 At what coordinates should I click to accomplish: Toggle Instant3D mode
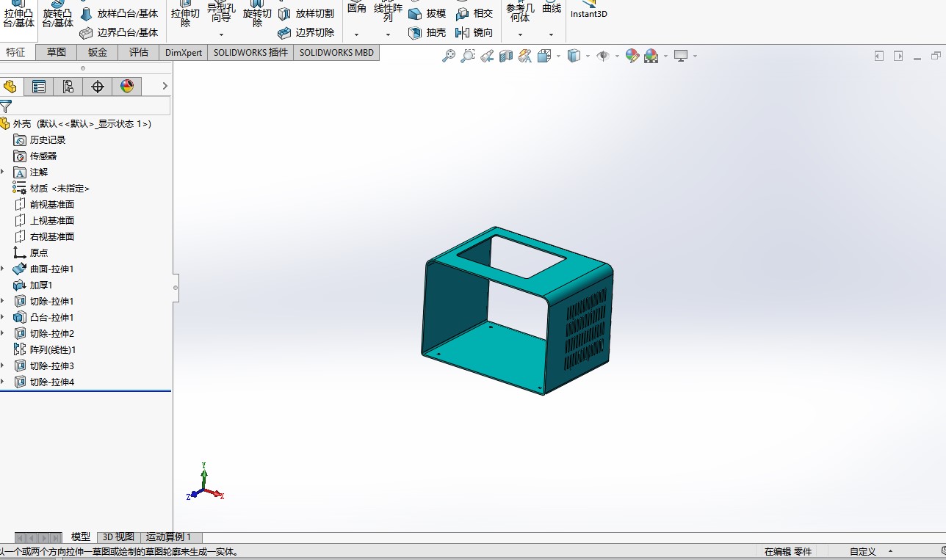(589, 10)
